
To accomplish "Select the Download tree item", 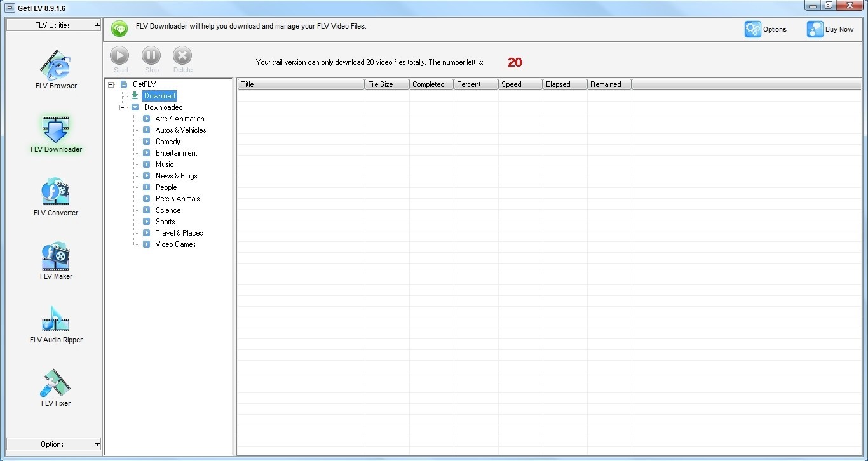I will point(159,96).
